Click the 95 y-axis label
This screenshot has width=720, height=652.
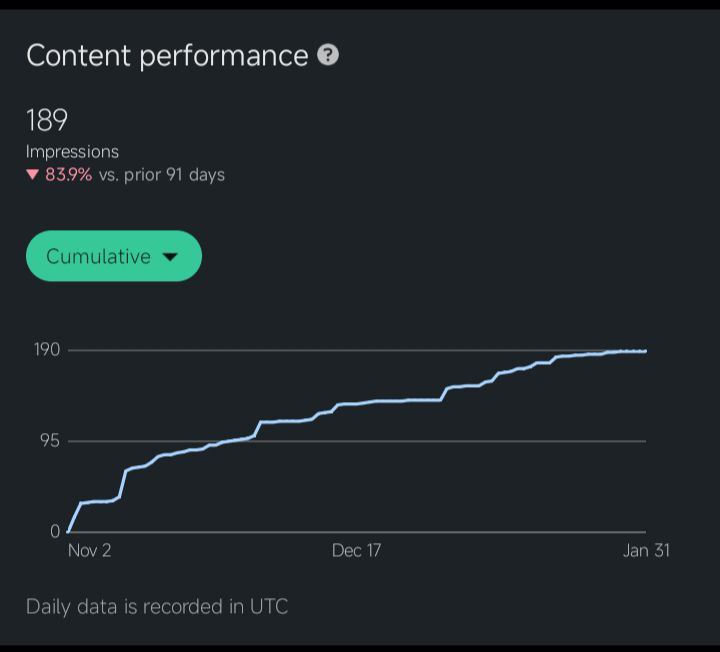[50, 441]
